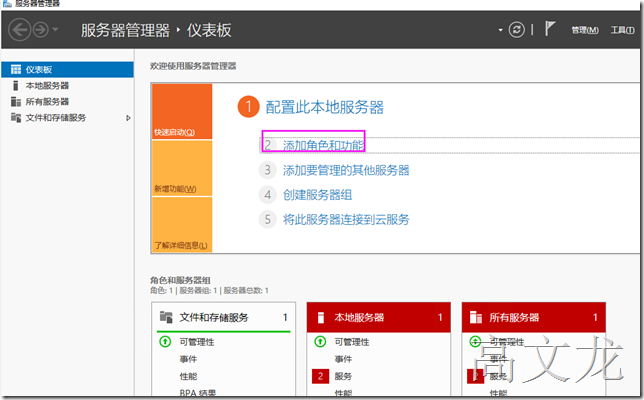Click the green status icon in 本地服务器 tile
Viewport: 644px width, 400px height.
coord(320,341)
